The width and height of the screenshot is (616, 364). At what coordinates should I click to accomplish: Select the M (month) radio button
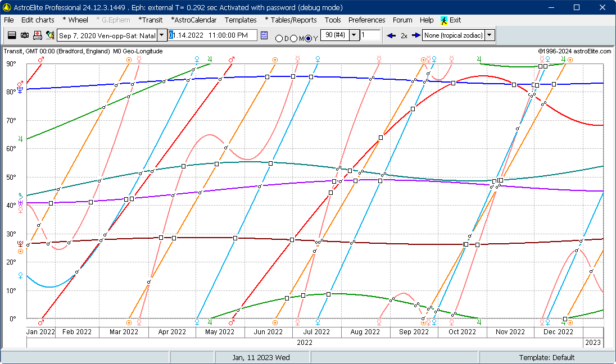(294, 39)
